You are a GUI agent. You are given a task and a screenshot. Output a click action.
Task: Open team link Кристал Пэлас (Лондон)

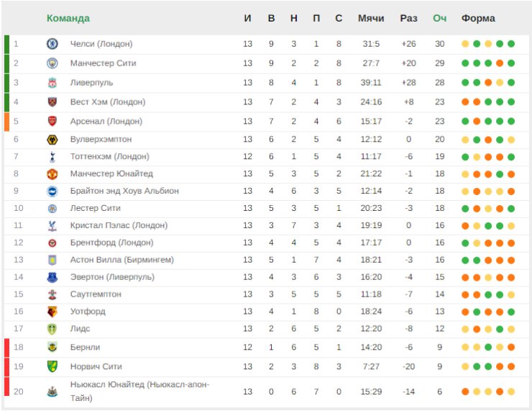(x=119, y=225)
